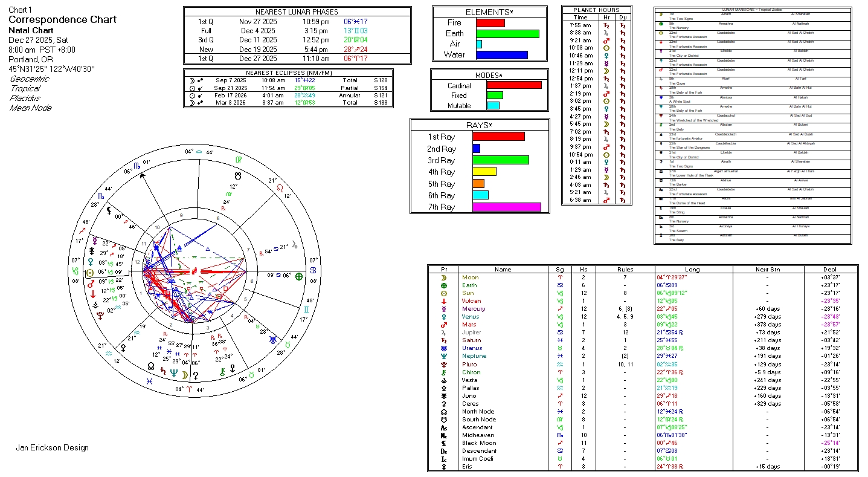This screenshot has height=477, width=868.
Task: Select the green Fixed mode bar
Action: pos(495,96)
